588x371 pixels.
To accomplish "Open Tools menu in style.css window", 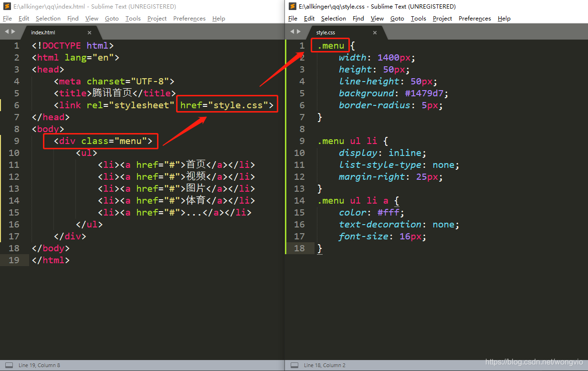I will (419, 19).
